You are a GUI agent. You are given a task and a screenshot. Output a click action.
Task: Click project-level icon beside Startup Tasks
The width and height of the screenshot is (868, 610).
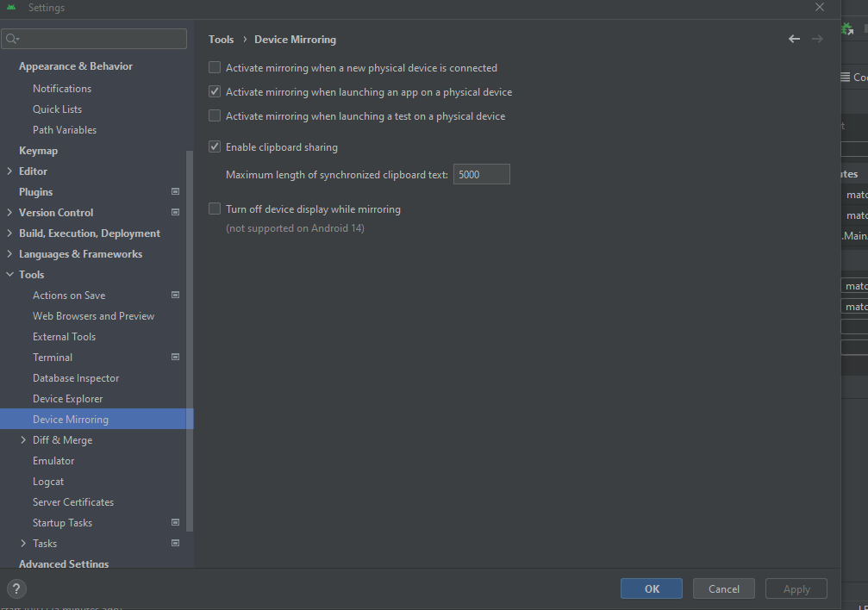[x=176, y=522]
